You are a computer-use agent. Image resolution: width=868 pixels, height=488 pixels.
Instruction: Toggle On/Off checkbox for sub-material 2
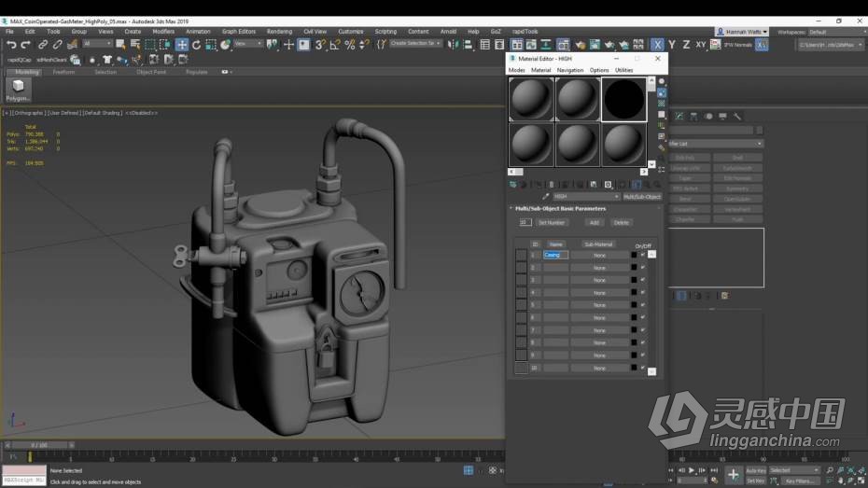[x=643, y=267]
